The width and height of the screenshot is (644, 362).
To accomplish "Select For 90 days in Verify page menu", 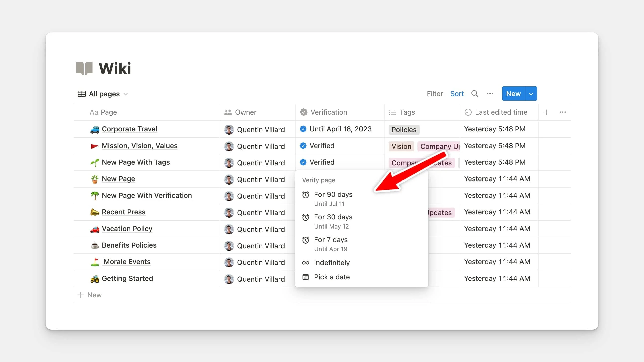I will (333, 194).
